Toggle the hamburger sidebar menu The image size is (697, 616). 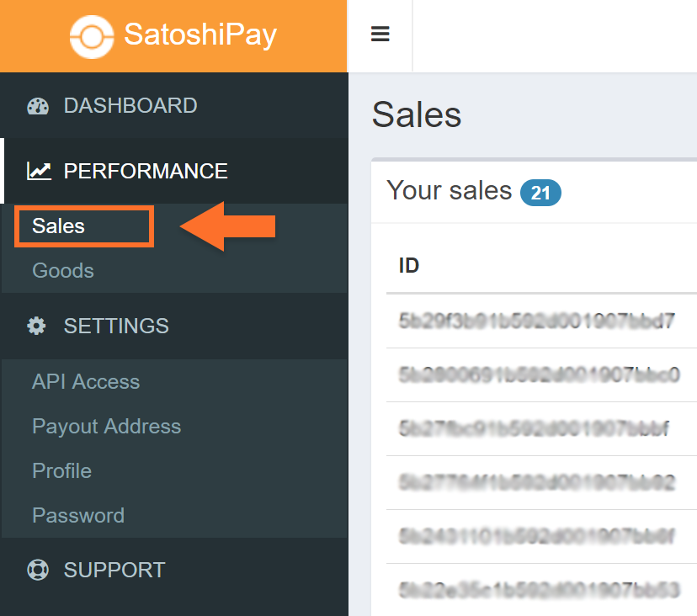380,35
